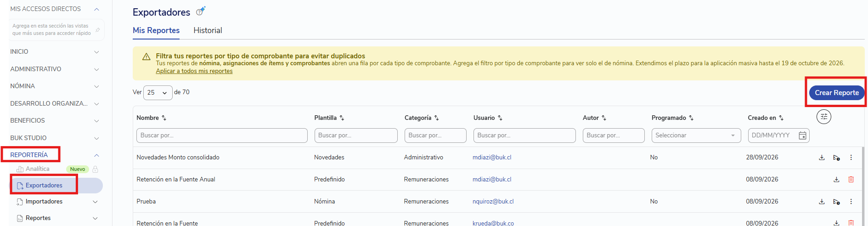Click the Nuevo badge next to Analítica
Viewport: 868px width, 226px height.
tap(78, 169)
